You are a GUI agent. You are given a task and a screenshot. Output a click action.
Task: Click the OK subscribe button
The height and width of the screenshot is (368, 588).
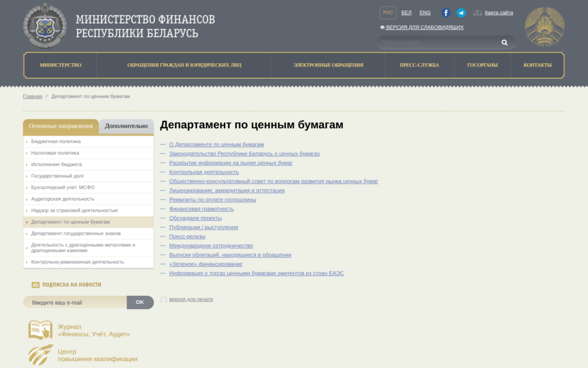coord(140,302)
